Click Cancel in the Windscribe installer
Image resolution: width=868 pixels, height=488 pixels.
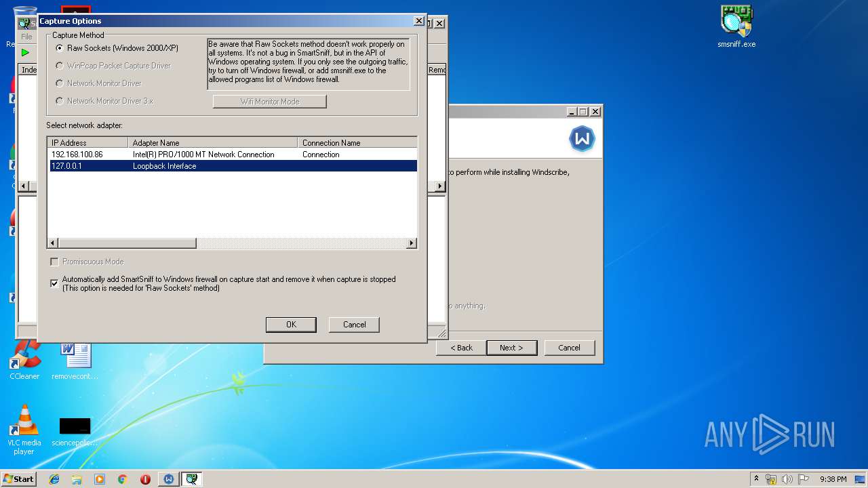pos(569,348)
